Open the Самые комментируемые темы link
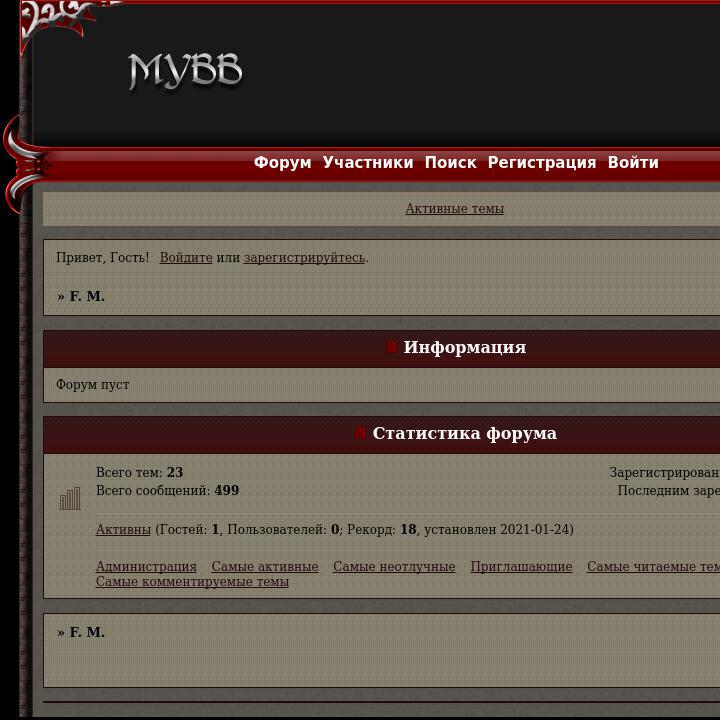This screenshot has height=720, width=720. pos(192,582)
